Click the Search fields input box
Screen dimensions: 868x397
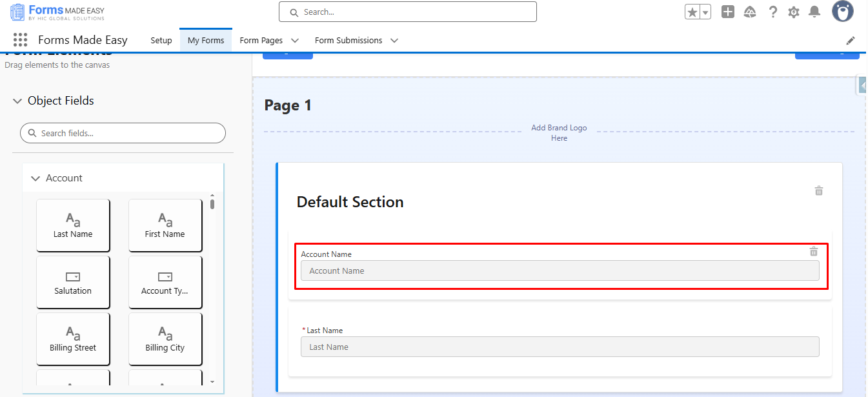tap(123, 133)
